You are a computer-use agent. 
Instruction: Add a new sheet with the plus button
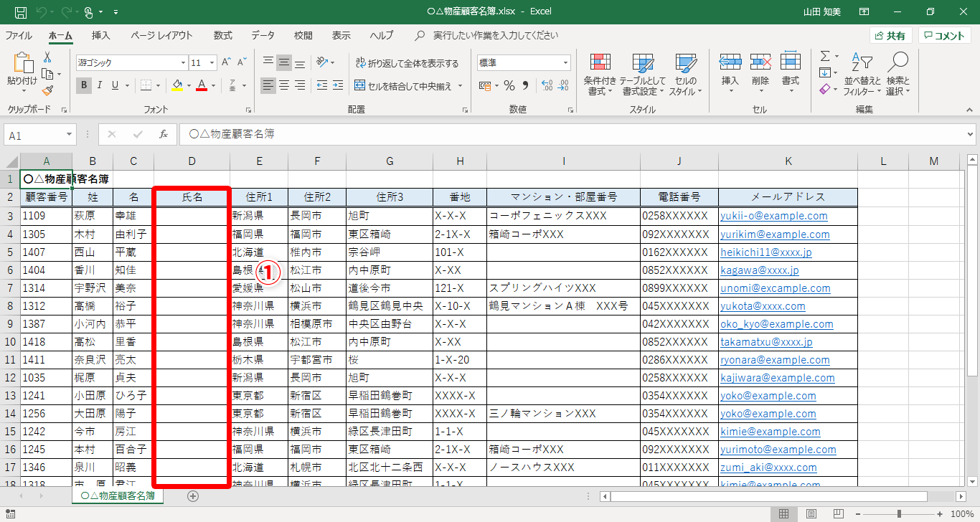[193, 495]
